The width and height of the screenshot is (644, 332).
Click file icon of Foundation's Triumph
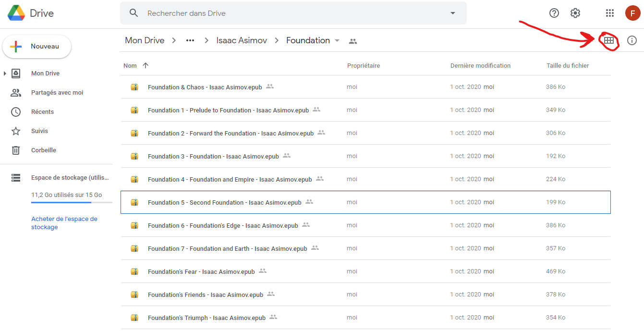coord(134,318)
